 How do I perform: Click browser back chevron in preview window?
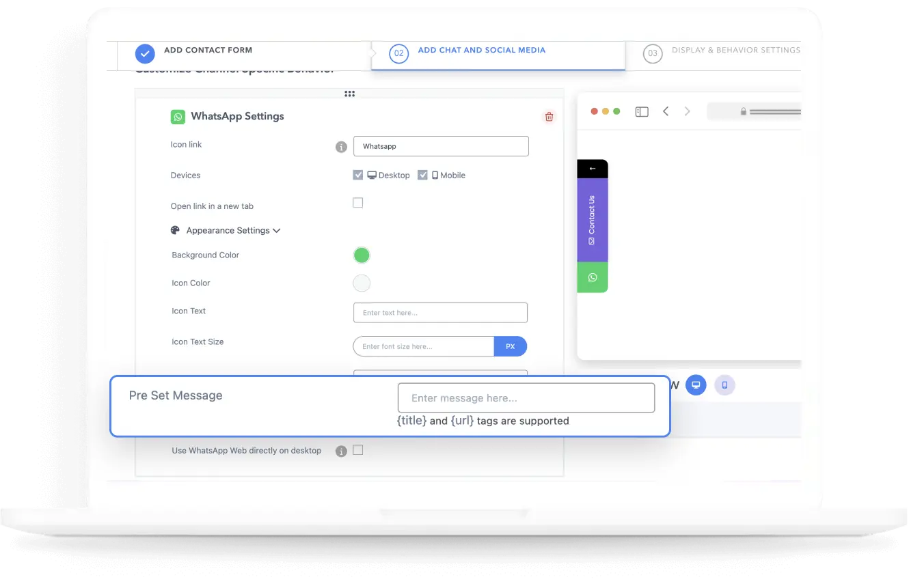(x=666, y=111)
